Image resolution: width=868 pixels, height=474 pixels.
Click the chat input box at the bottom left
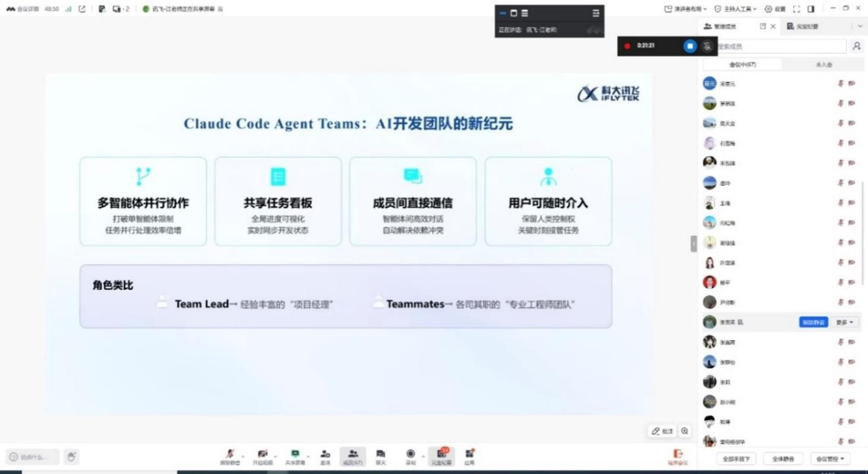[x=33, y=457]
